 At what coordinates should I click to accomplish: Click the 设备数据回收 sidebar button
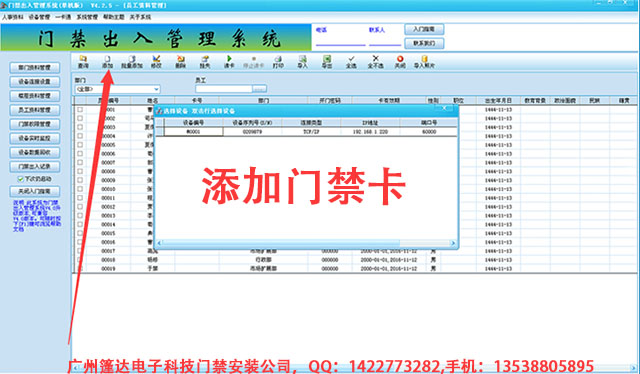click(35, 152)
